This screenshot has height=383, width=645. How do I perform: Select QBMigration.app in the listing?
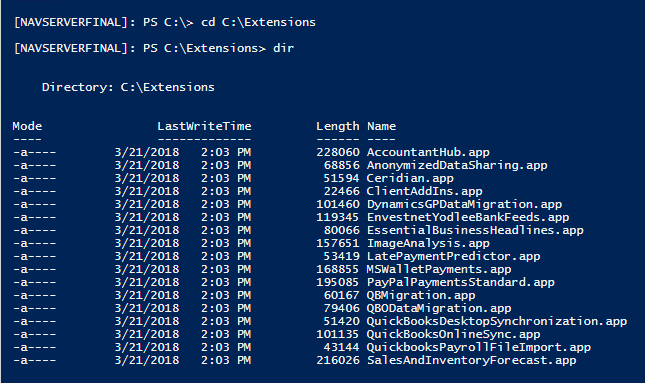[x=421, y=295]
